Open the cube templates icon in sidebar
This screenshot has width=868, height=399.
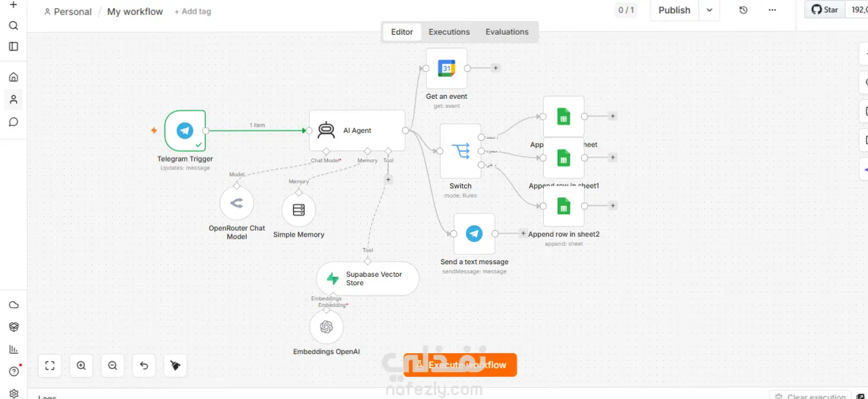coord(13,327)
